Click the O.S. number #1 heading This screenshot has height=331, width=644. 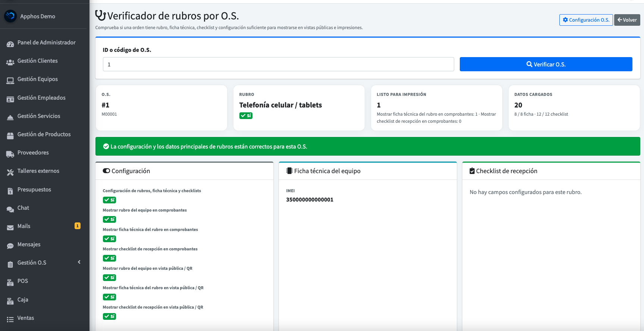point(106,105)
